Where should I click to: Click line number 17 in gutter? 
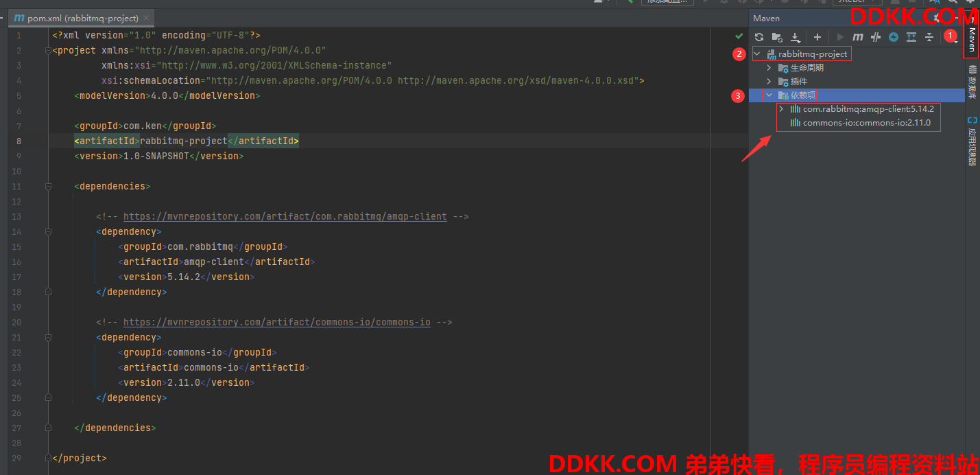coord(16,277)
